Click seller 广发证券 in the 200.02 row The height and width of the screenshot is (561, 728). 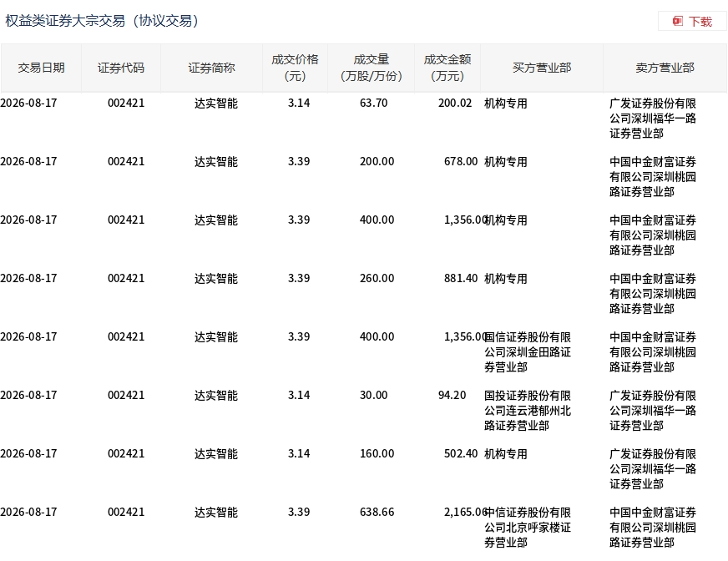click(x=653, y=119)
